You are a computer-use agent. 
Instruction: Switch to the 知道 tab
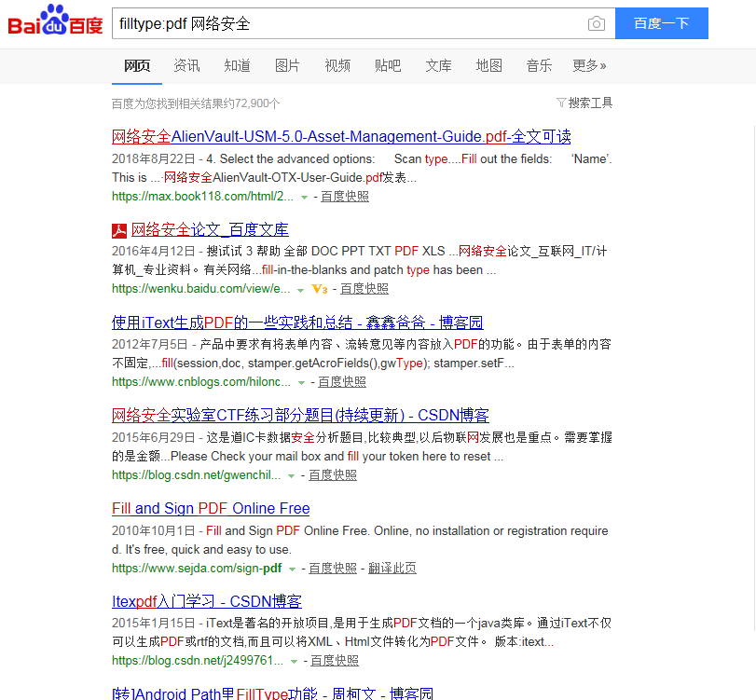(x=237, y=65)
